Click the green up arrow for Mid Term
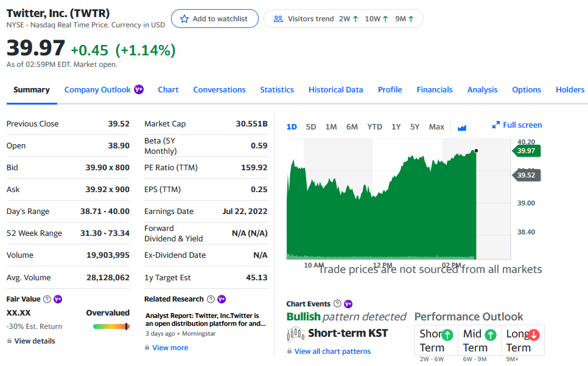This screenshot has width=588, height=366. point(491,334)
